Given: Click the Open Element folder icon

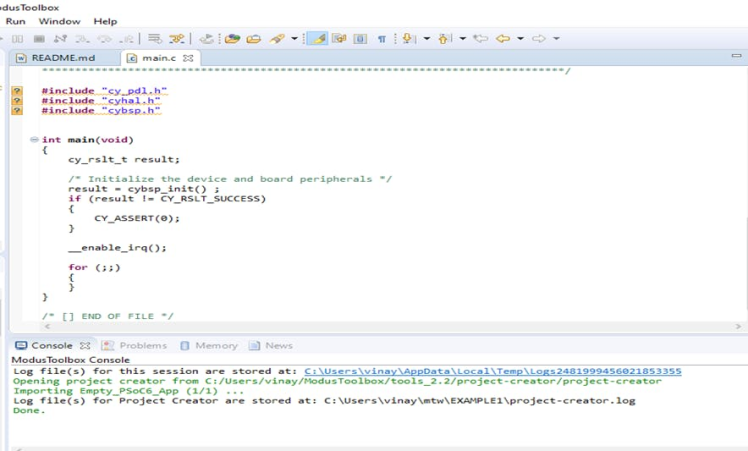Looking at the screenshot, I should point(253,39).
